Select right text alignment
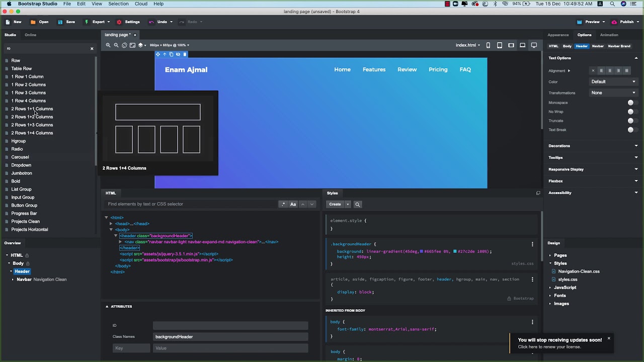644x362 pixels. (x=618, y=71)
